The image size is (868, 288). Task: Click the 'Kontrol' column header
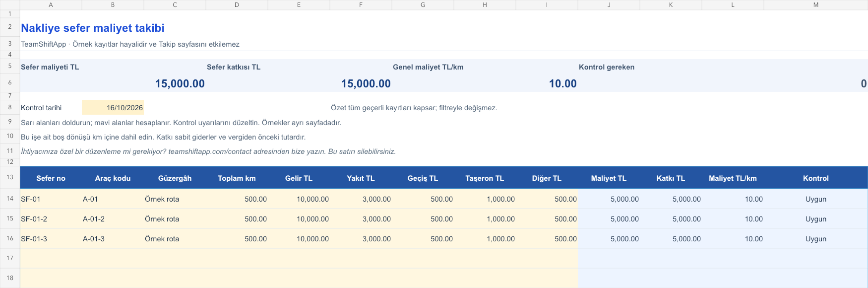(816, 178)
